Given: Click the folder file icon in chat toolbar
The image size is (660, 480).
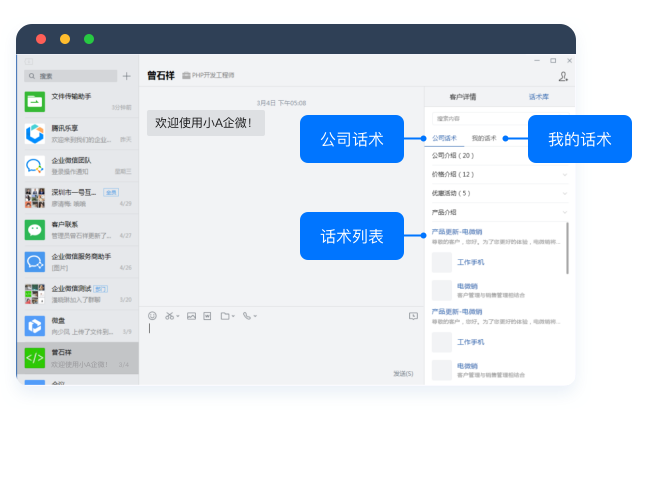Looking at the screenshot, I should [225, 316].
